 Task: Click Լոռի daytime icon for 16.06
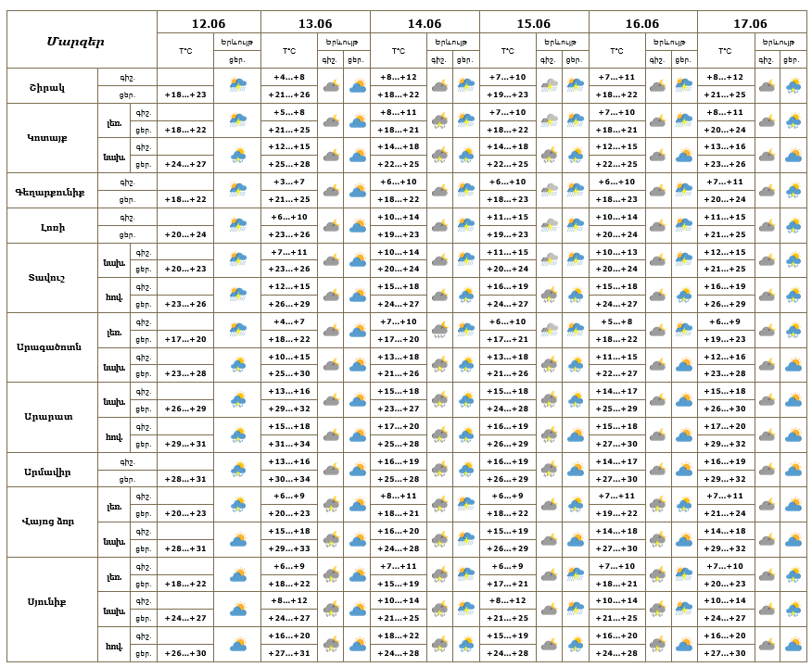(684, 226)
